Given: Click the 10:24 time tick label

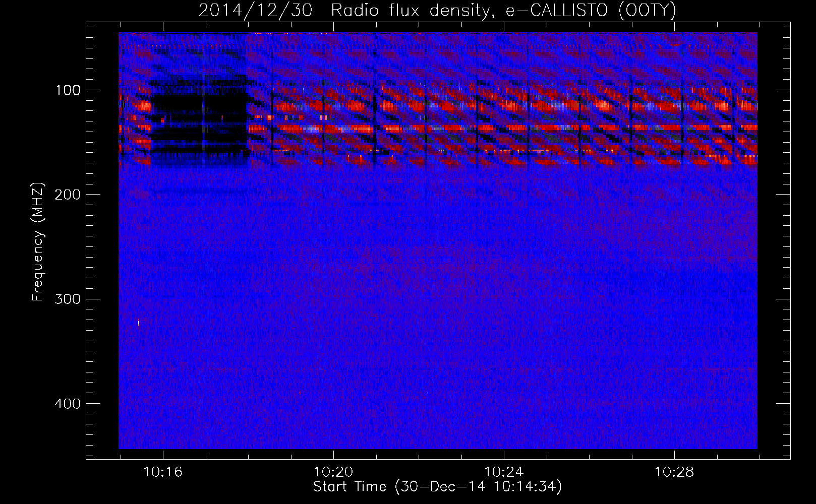Looking at the screenshot, I should 504,472.
